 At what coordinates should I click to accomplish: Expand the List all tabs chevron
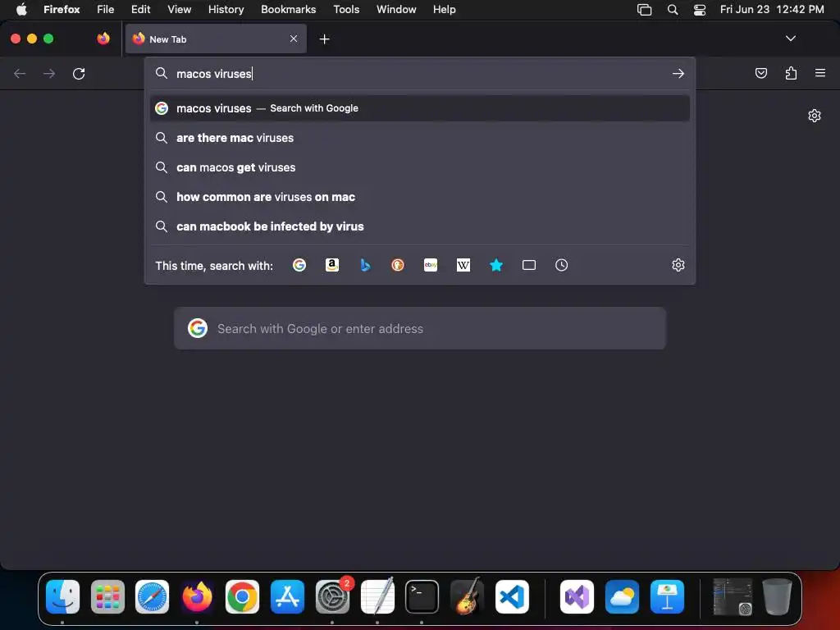click(x=791, y=39)
